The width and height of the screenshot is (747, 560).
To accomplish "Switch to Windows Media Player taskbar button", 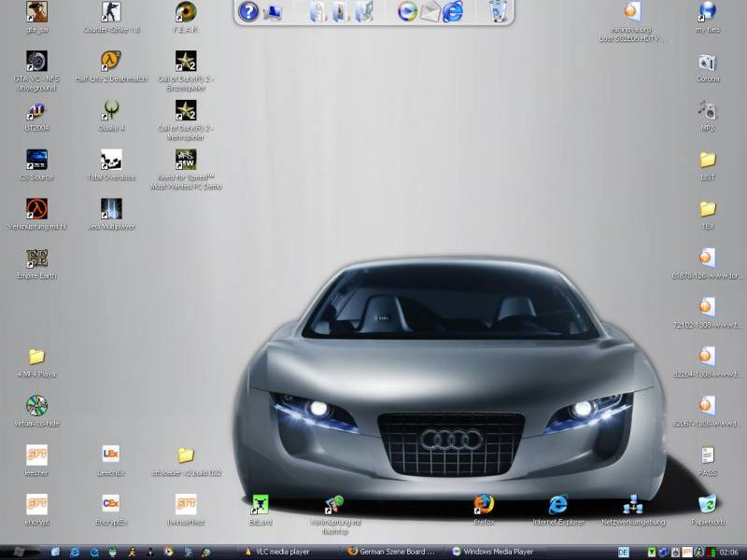I will pyautogui.click(x=496, y=552).
